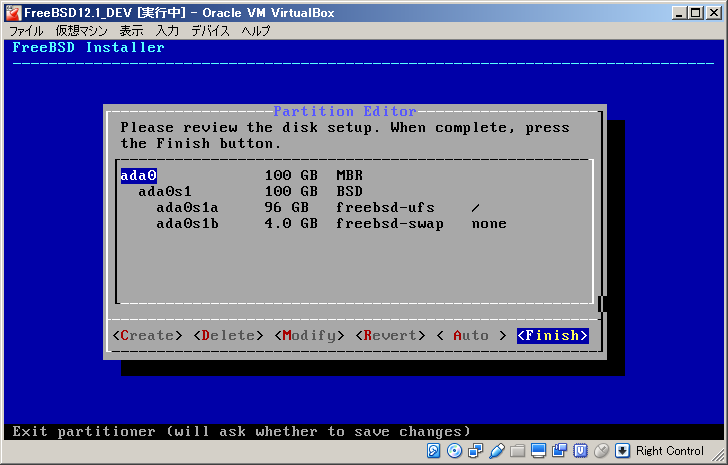Click the highlighted Finish button
This screenshot has width=728, height=465.
[552, 335]
